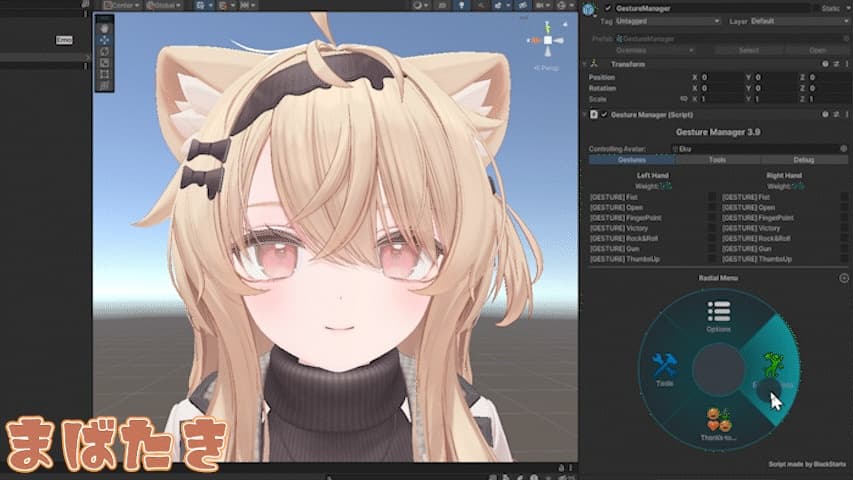Switch to the Debug tab
854x480 pixels.
[804, 160]
